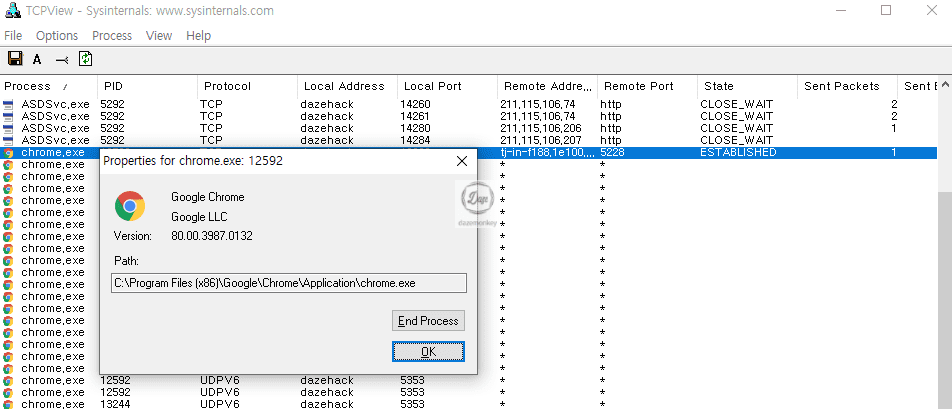Click PID 5292 in port 14280 row
This screenshot has height=409, width=952.
click(112, 128)
